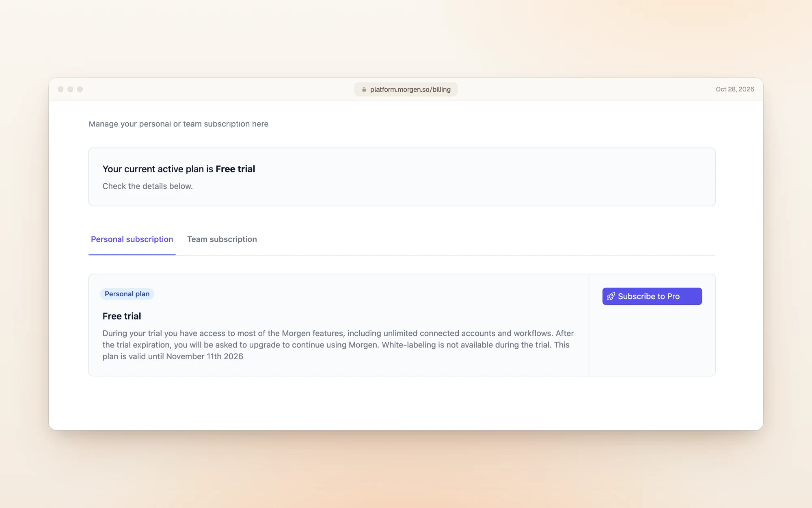Click the Oct 28, 2026 date label
Image resolution: width=812 pixels, height=508 pixels.
pos(735,89)
